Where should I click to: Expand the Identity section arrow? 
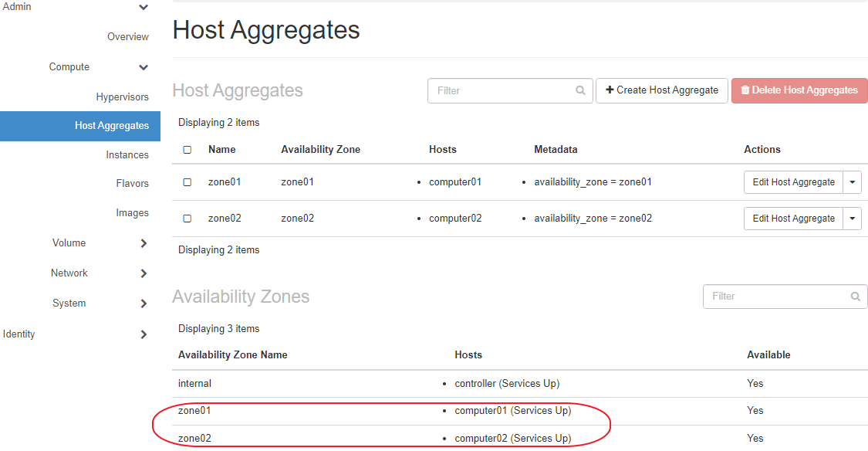pos(144,334)
